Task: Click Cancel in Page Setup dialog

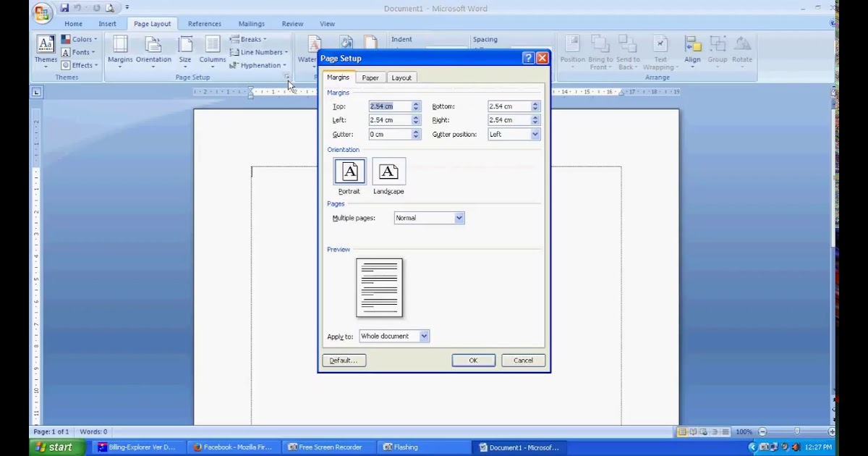Action: [523, 360]
